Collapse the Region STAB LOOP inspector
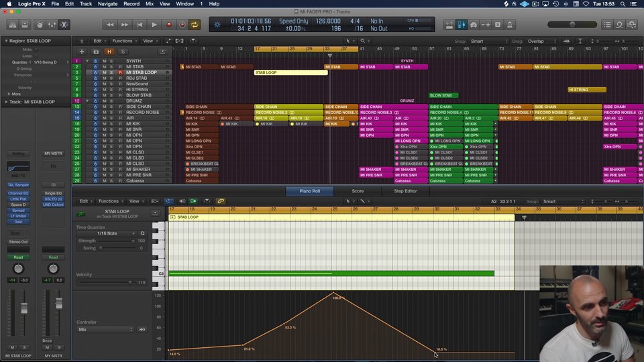The height and width of the screenshot is (362, 644). coord(6,41)
